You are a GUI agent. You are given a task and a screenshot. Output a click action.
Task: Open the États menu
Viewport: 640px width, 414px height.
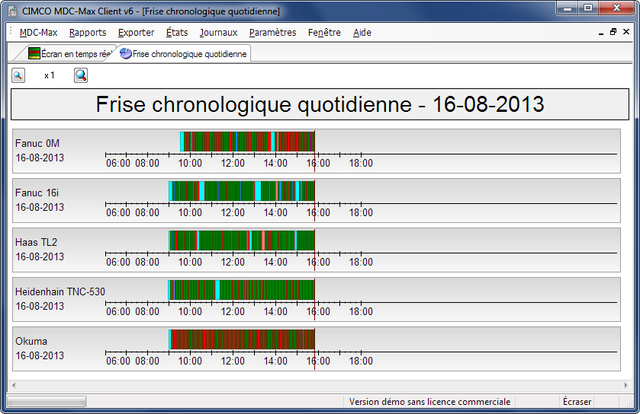(177, 33)
